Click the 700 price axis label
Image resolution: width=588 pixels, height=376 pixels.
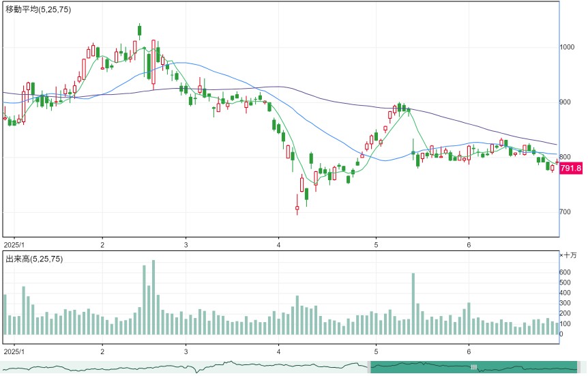pos(565,212)
